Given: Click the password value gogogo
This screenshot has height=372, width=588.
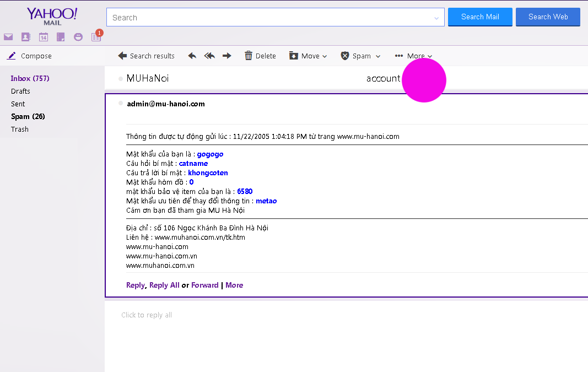Looking at the screenshot, I should tap(210, 154).
